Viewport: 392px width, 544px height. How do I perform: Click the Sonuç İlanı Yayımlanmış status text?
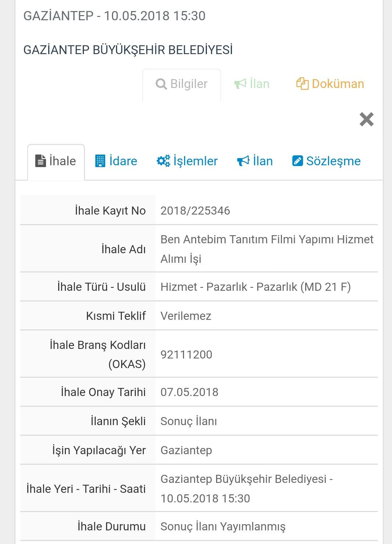(x=223, y=526)
